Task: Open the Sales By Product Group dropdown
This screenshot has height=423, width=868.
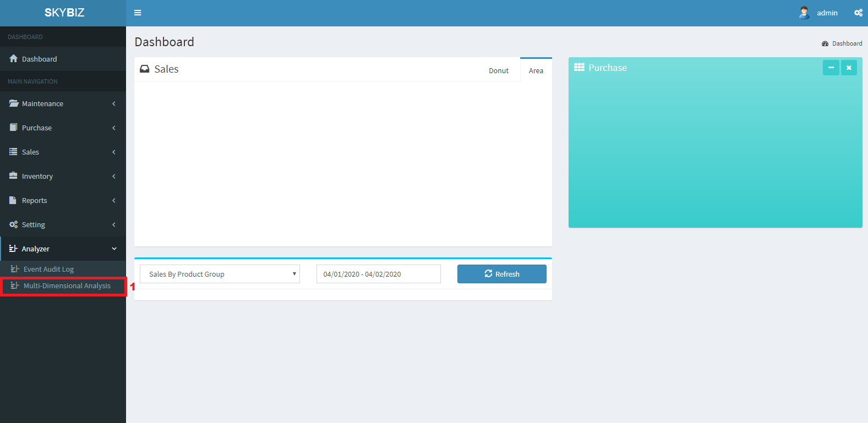Action: (x=220, y=274)
